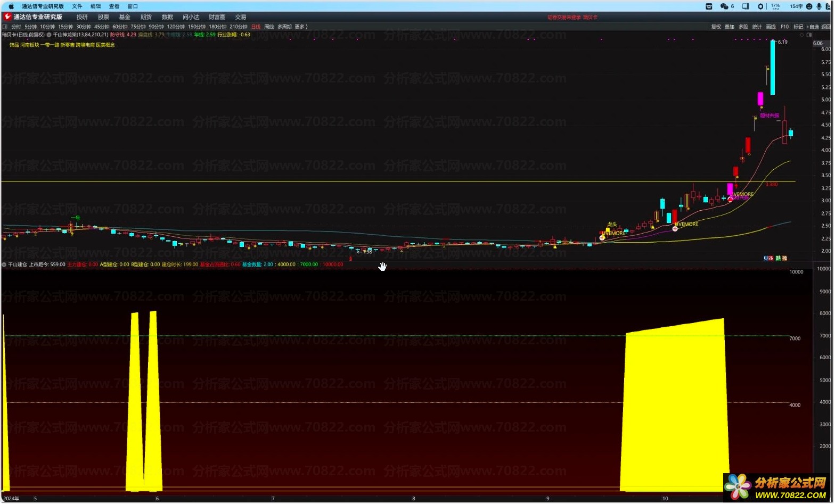Click the 通达信 red logo icon
The image size is (835, 504).
coord(7,17)
